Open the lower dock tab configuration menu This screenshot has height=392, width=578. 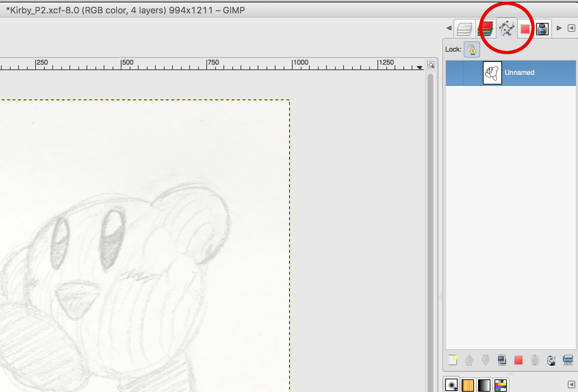point(571,384)
